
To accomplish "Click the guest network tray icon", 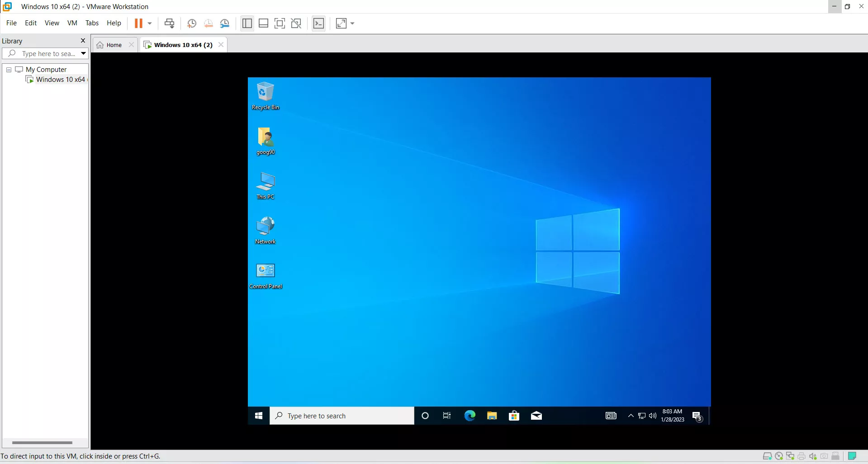I will pos(642,416).
